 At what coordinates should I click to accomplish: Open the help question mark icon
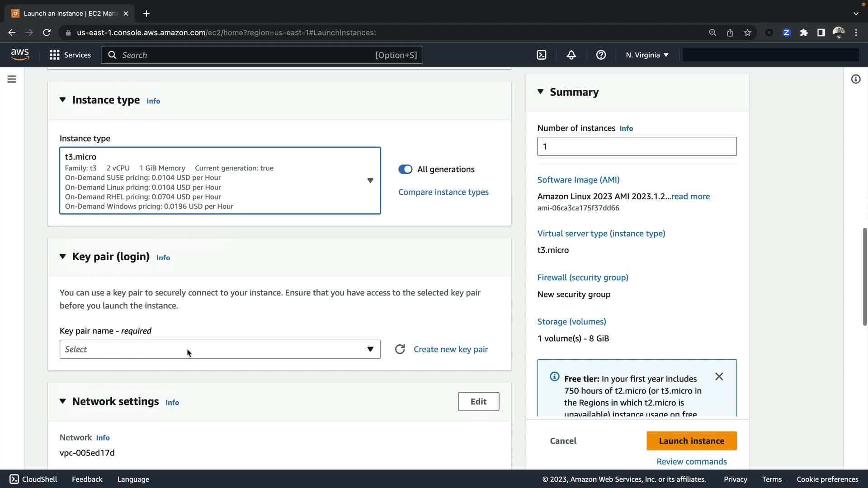pos(601,55)
